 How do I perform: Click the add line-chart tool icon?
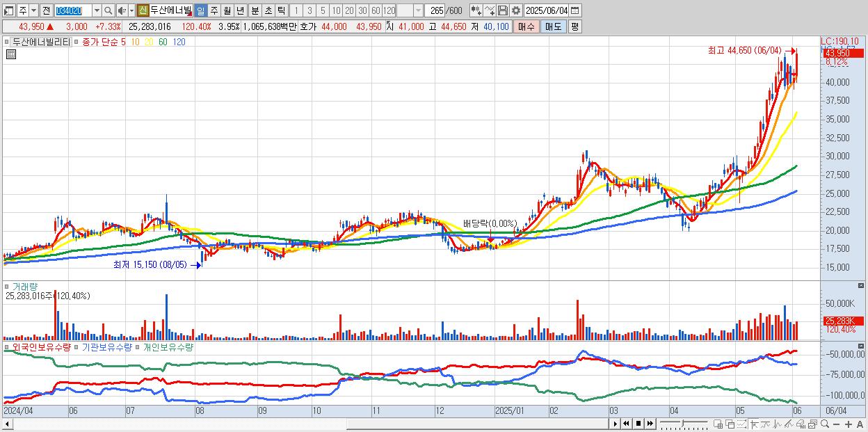[x=490, y=10]
